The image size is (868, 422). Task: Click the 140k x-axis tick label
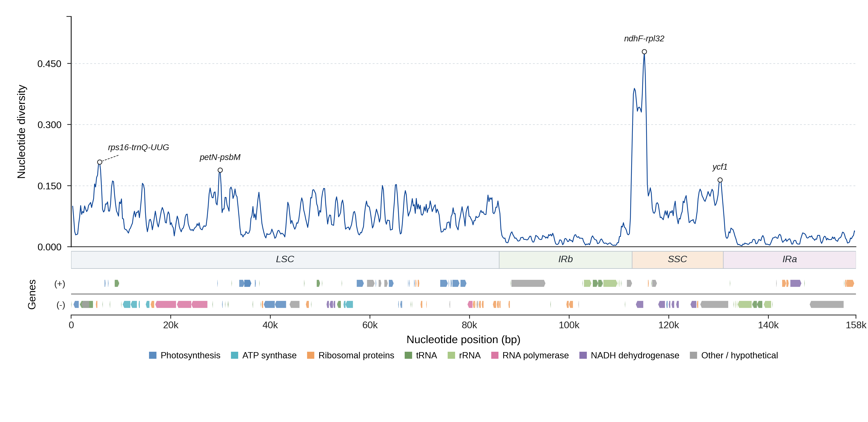(768, 325)
